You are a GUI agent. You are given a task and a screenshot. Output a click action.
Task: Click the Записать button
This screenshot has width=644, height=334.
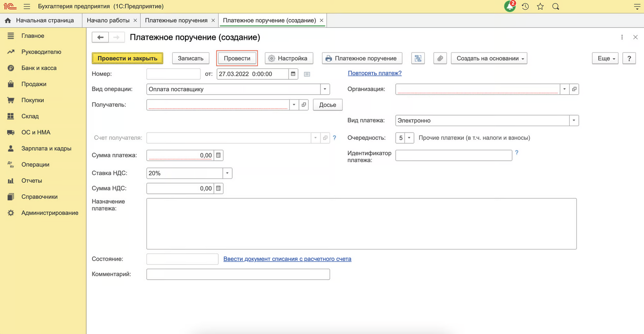[x=191, y=58]
